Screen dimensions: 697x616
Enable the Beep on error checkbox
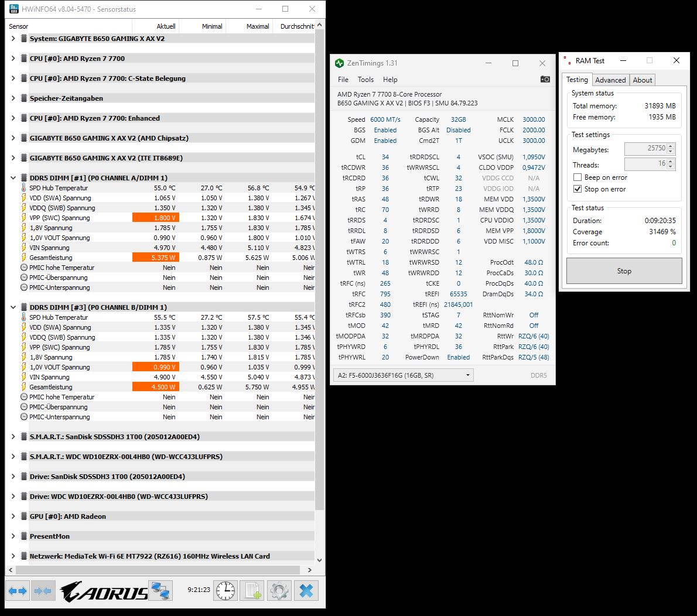[578, 177]
